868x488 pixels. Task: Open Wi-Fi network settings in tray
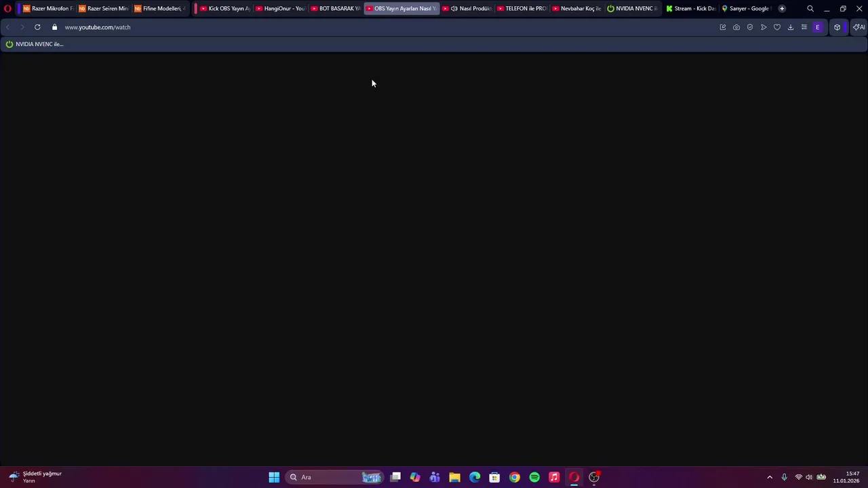(x=798, y=477)
